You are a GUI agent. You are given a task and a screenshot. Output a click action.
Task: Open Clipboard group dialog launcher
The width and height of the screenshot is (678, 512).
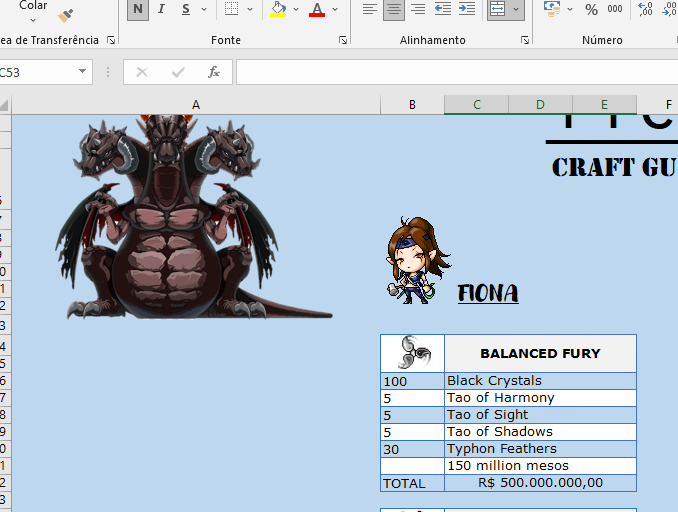tap(111, 40)
